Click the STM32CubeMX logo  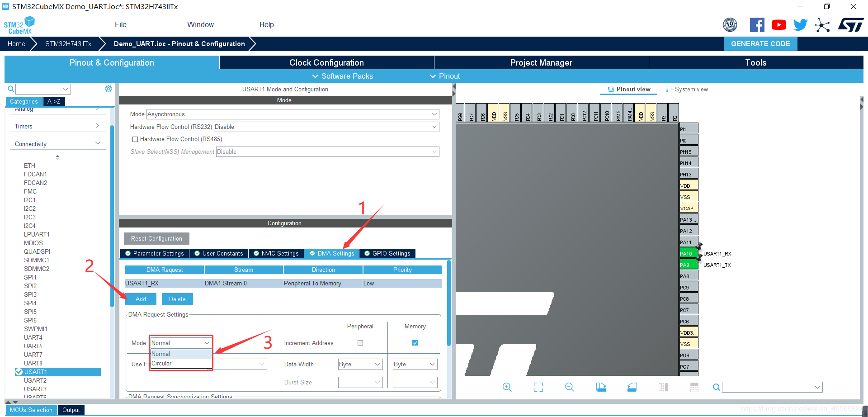pos(19,25)
